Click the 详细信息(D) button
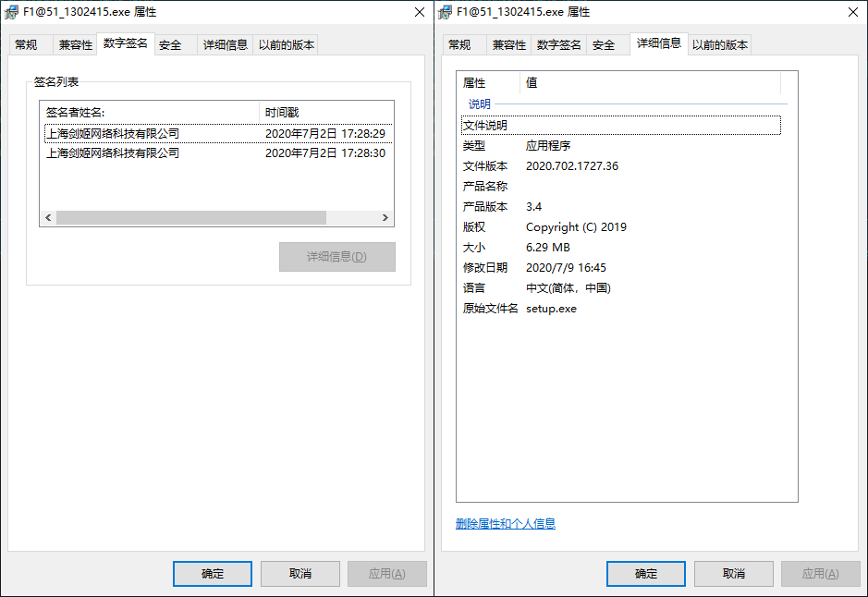 click(336, 256)
